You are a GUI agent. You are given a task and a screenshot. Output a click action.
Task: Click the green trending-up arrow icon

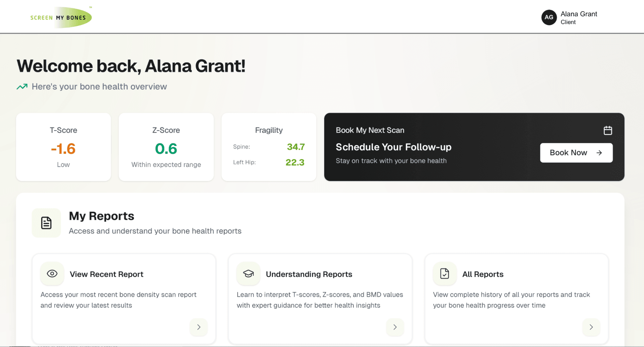click(x=22, y=87)
